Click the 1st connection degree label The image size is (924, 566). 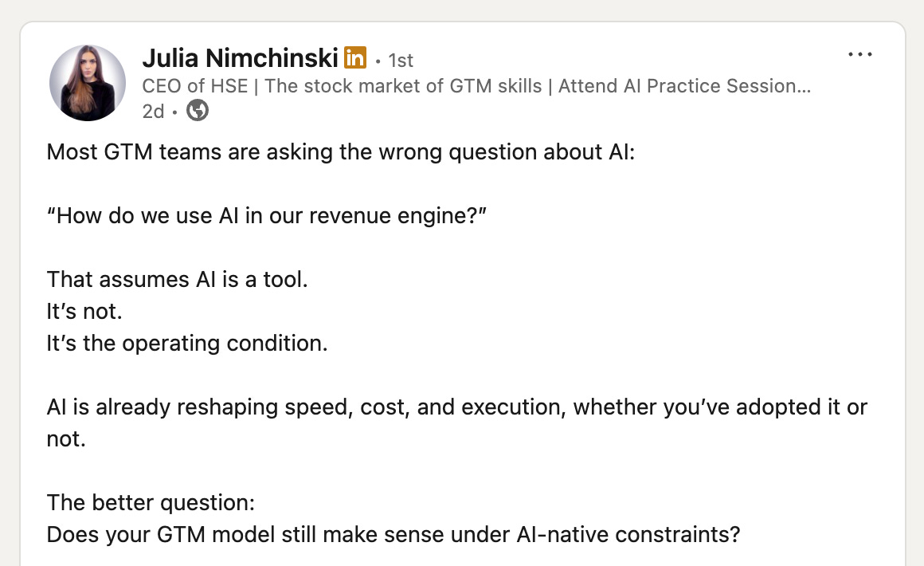[400, 60]
